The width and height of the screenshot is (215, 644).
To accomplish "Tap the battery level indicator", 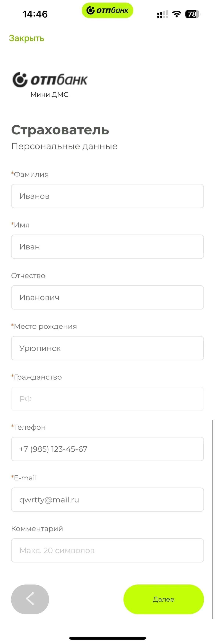I will pos(192,14).
